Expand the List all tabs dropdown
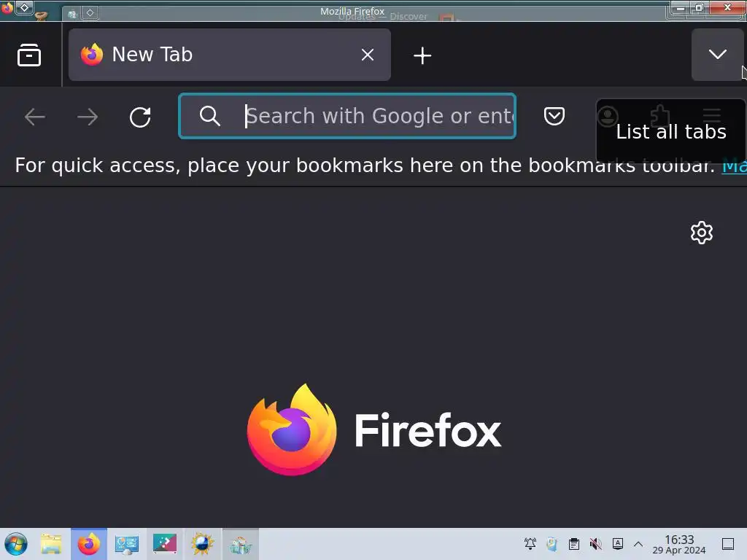747x560 pixels. [718, 54]
